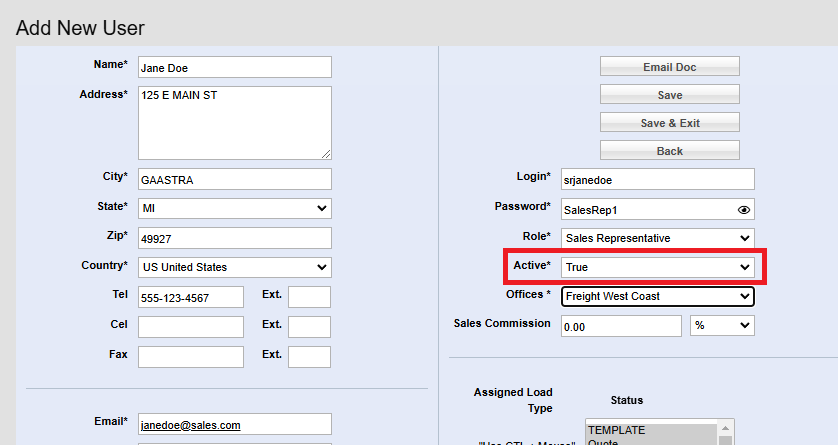Select TEMPLATE in the Status list
The image size is (838, 445).
[650, 428]
